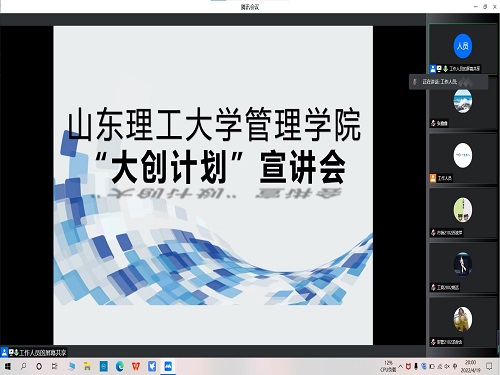Screen dimensions: 500x375
Task: Open the taskbar search icon
Action: click(23, 367)
